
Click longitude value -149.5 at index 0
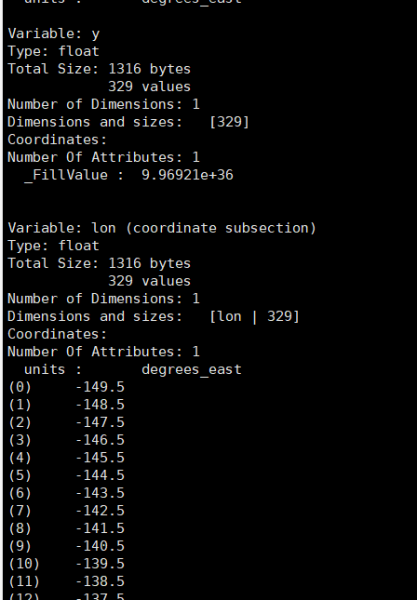[100, 387]
